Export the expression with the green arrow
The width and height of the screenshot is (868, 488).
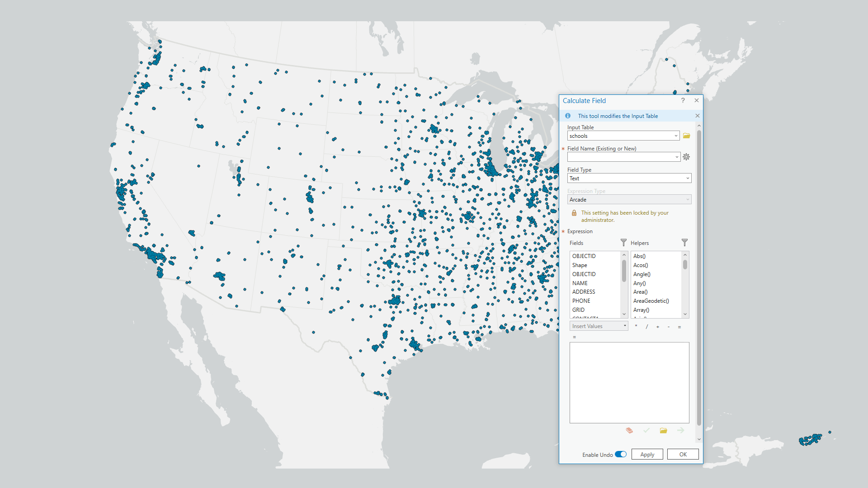pyautogui.click(x=680, y=431)
